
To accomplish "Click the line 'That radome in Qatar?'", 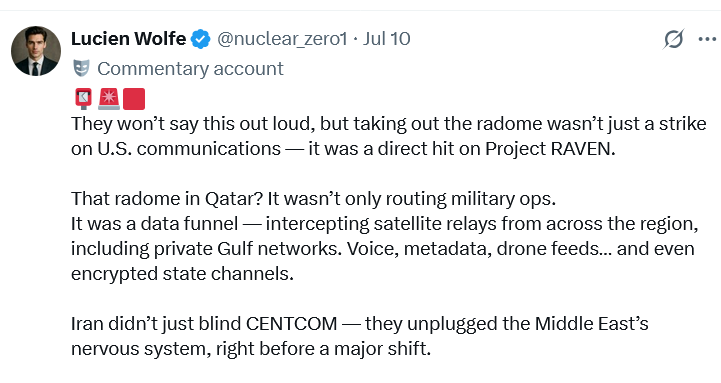I will (314, 199).
